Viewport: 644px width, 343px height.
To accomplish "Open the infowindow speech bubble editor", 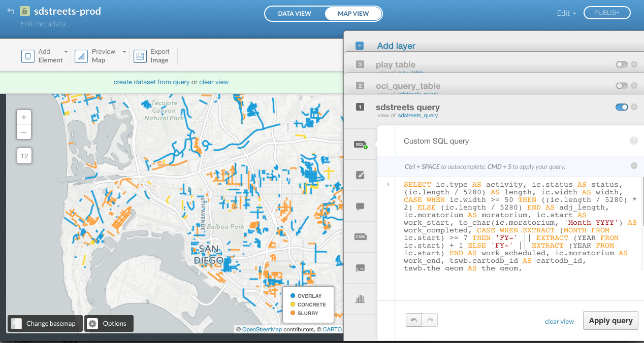I will [361, 207].
